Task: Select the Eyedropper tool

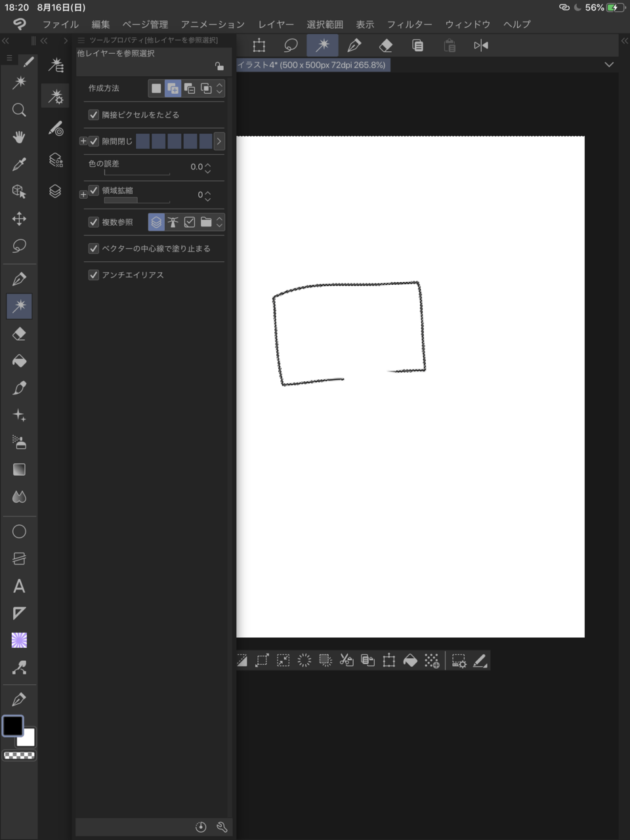Action: 19,164
